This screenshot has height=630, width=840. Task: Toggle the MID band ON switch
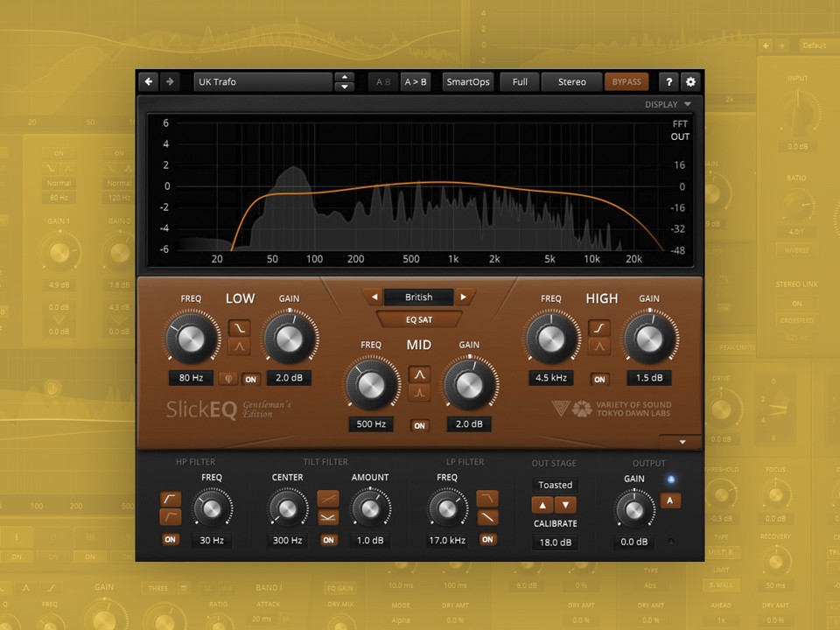(x=419, y=425)
